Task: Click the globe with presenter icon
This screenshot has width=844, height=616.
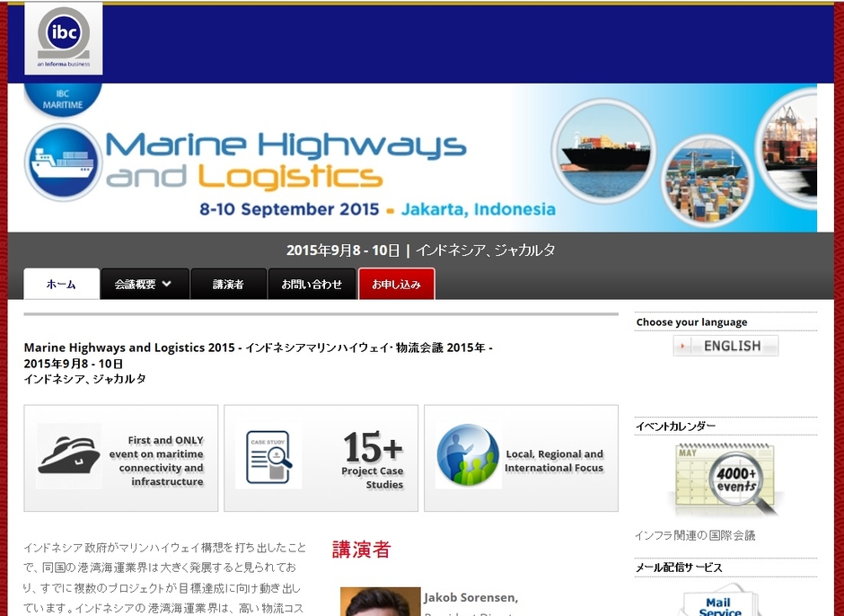Action: [469, 455]
